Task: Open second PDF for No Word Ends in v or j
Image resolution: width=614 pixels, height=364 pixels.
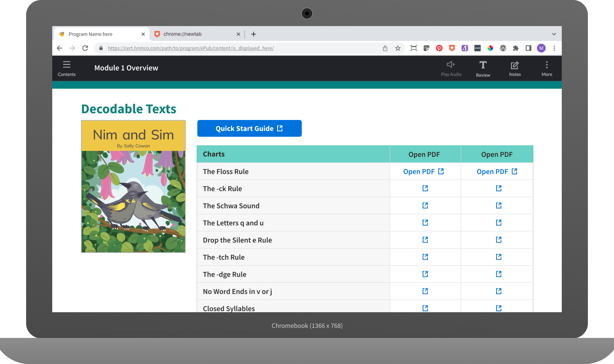Action: pos(499,291)
